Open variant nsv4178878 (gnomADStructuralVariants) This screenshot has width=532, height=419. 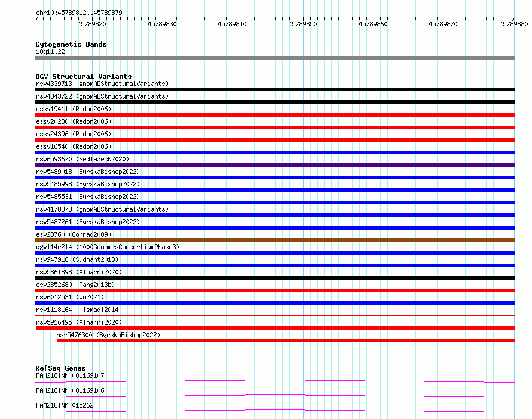102,209
